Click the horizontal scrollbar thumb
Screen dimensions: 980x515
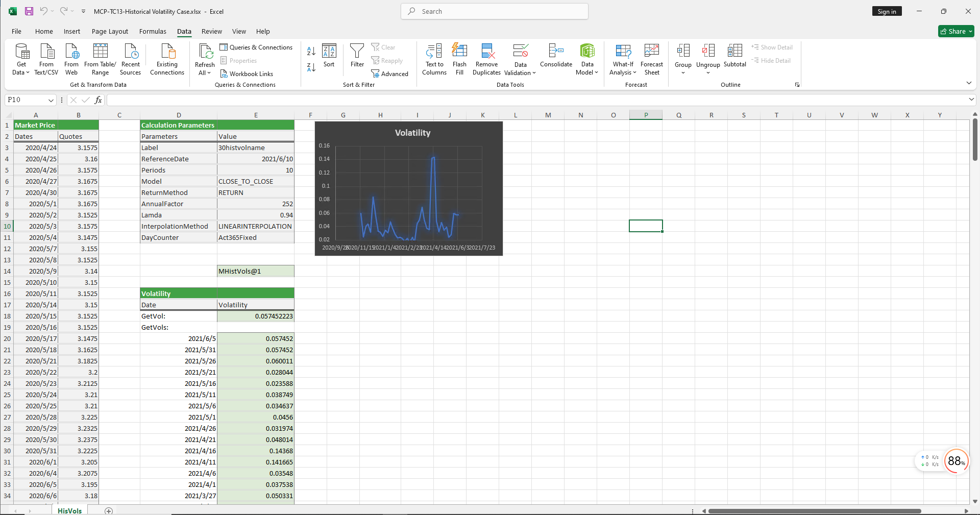(x=815, y=511)
